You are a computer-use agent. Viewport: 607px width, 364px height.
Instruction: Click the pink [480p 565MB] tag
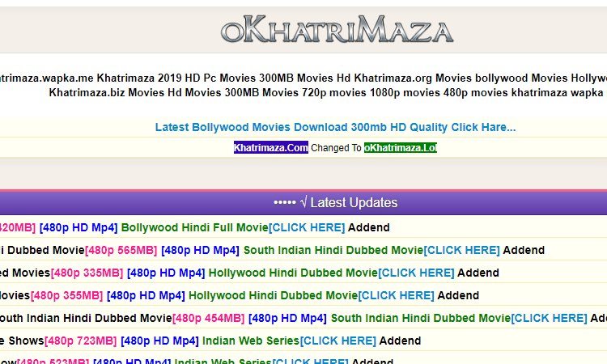click(121, 250)
